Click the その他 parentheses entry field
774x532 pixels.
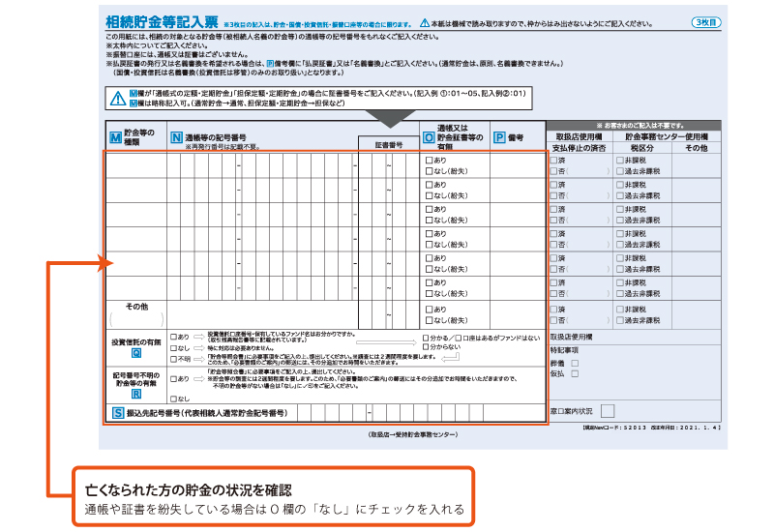pyautogui.click(x=136, y=319)
